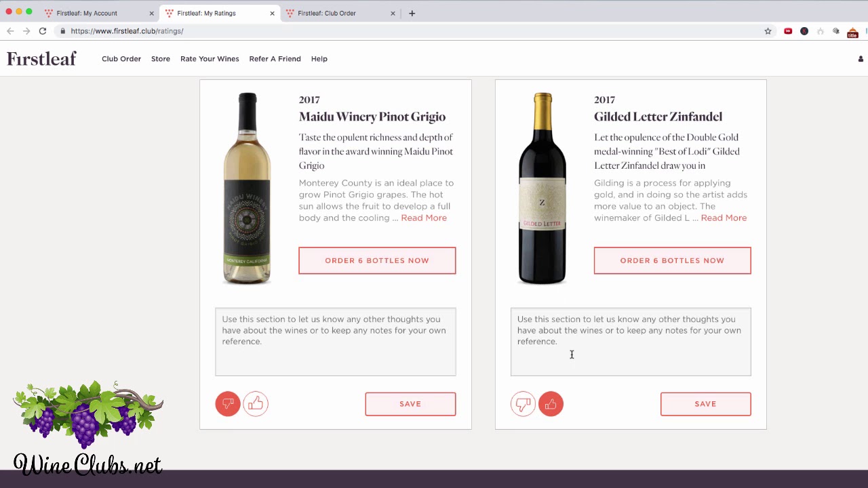Open the user account profile icon
Image resolution: width=868 pixels, height=488 pixels.
[861, 59]
